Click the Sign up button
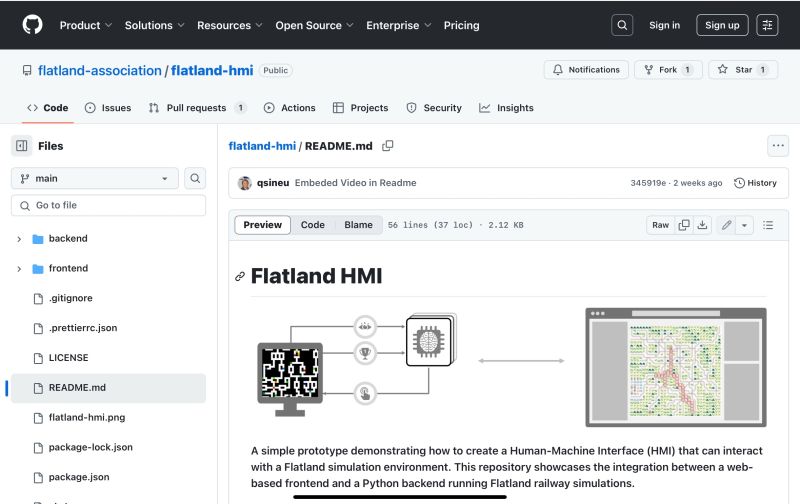The width and height of the screenshot is (800, 504). pyautogui.click(x=722, y=25)
